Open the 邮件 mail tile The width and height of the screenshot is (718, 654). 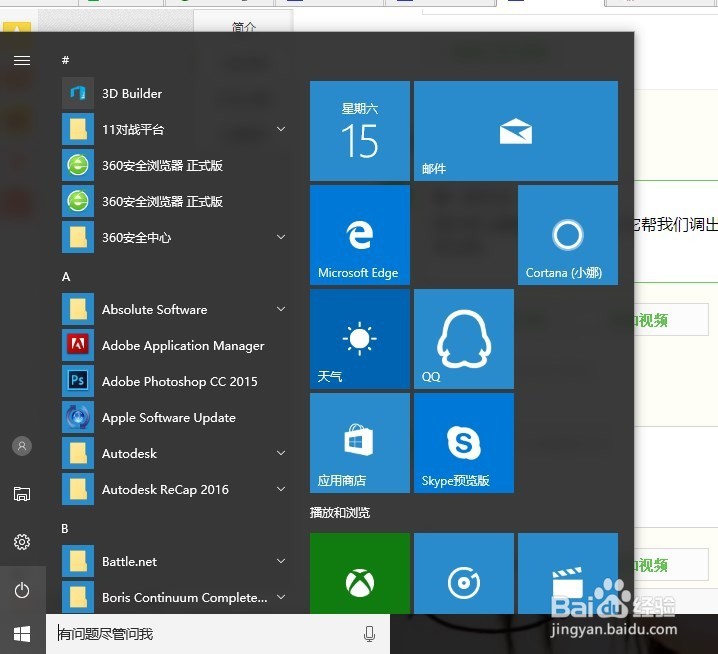coord(516,131)
